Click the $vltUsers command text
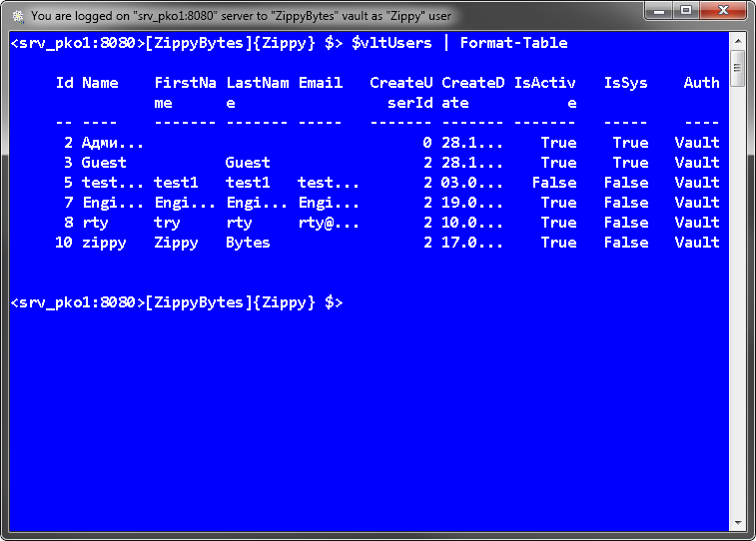Screen dimensions: 756x541 [391, 43]
